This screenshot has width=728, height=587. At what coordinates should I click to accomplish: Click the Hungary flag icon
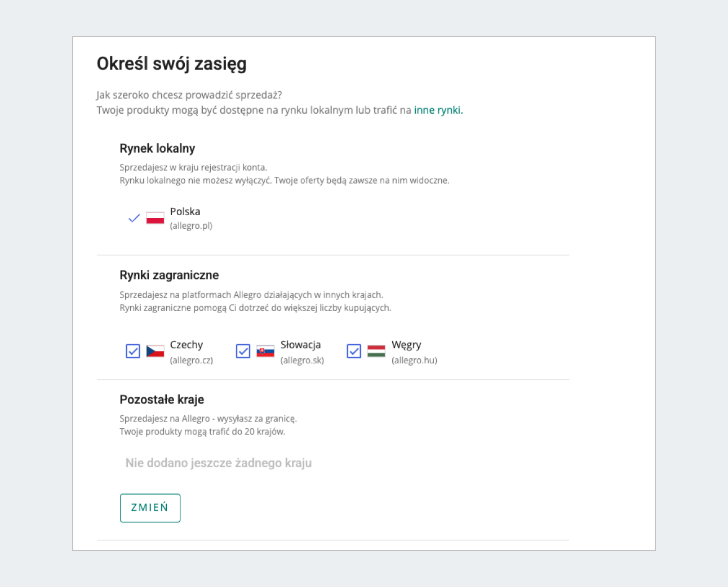click(x=376, y=351)
